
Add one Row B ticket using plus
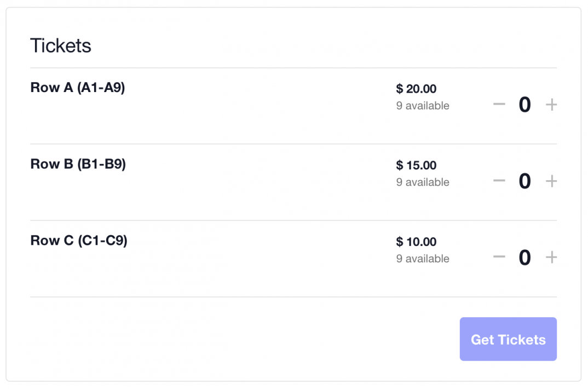551,181
